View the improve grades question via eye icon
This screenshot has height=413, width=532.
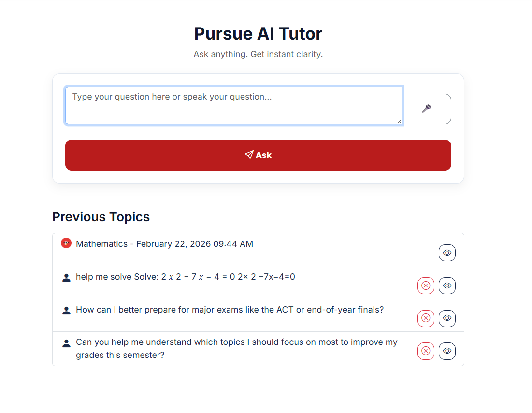click(447, 351)
